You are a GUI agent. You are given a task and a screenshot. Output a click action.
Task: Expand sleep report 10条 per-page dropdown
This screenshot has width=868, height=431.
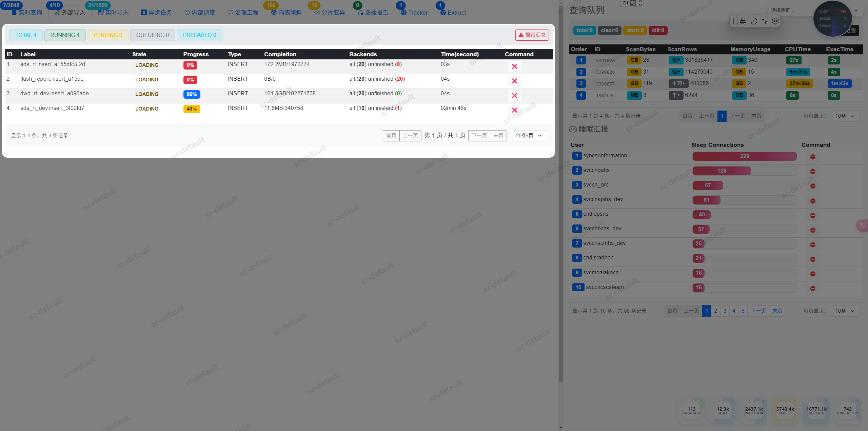(x=845, y=311)
